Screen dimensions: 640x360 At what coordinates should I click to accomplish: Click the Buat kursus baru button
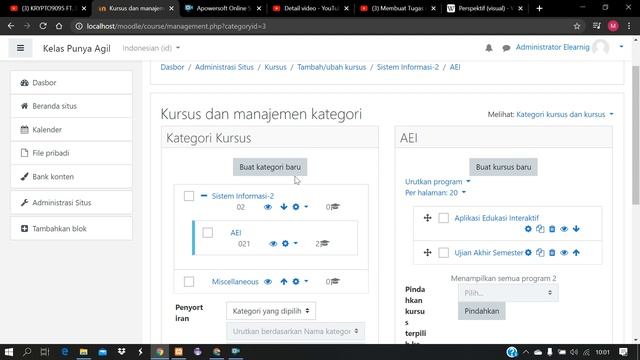(503, 167)
